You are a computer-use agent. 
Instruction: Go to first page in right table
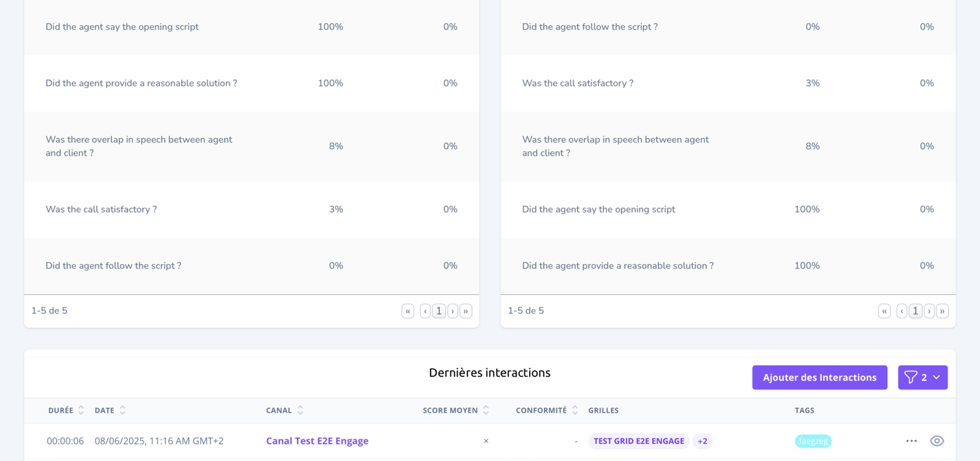click(884, 311)
